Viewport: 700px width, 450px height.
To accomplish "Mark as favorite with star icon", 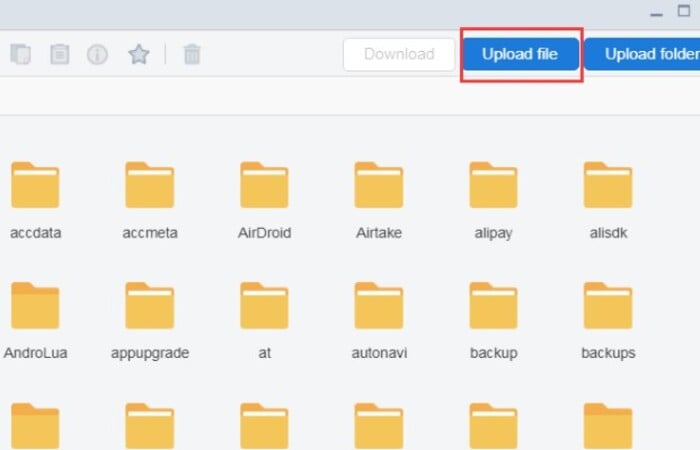I will (x=139, y=54).
